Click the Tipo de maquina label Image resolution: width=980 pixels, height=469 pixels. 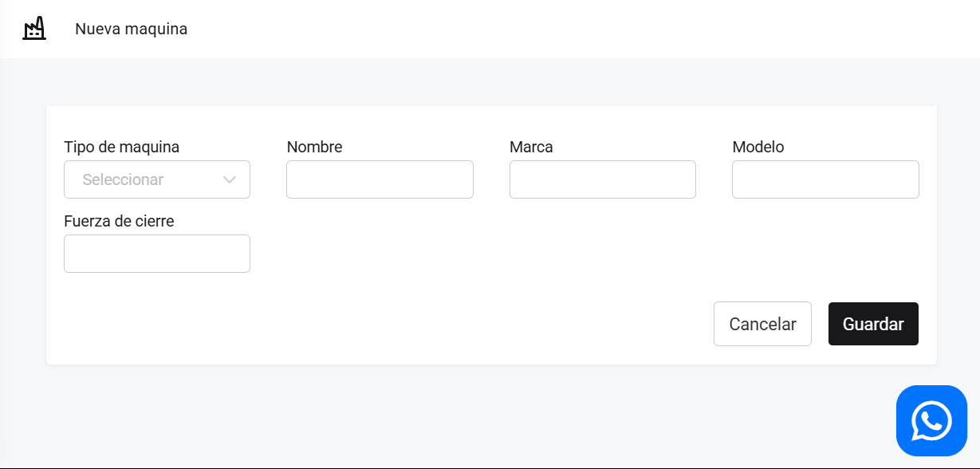tap(121, 147)
